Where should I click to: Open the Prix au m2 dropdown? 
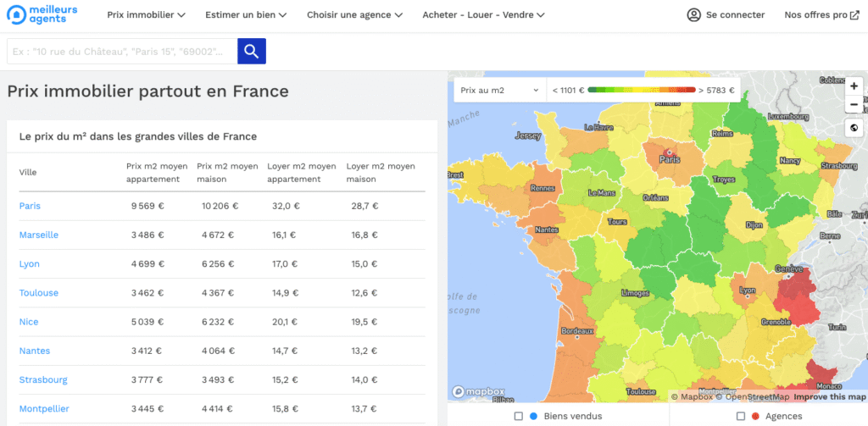pos(499,90)
